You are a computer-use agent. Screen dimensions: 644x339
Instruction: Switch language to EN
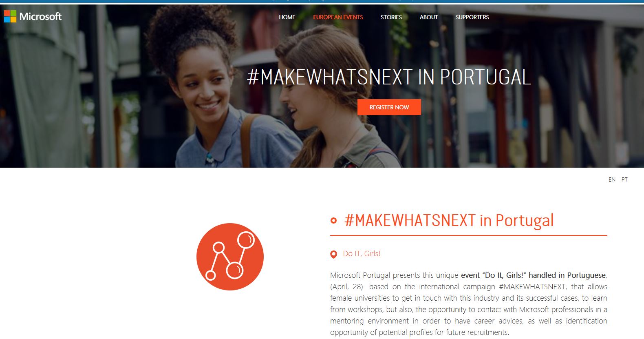click(x=612, y=179)
